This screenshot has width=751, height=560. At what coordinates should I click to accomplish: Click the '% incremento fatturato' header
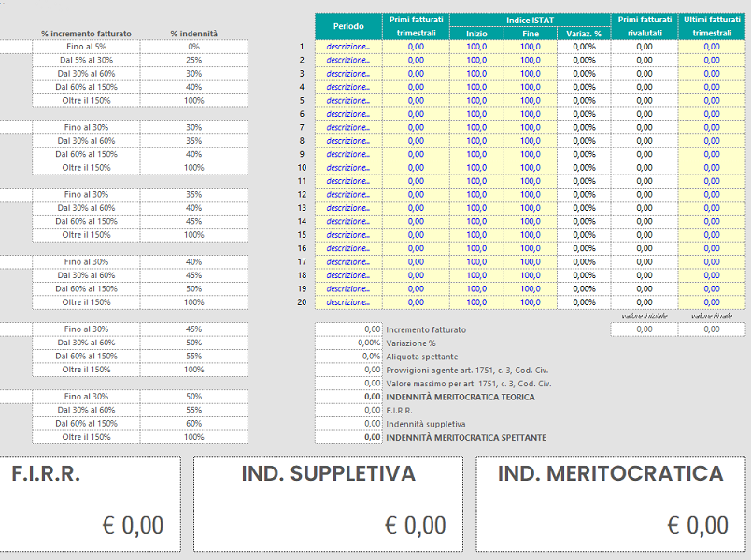[x=86, y=34]
